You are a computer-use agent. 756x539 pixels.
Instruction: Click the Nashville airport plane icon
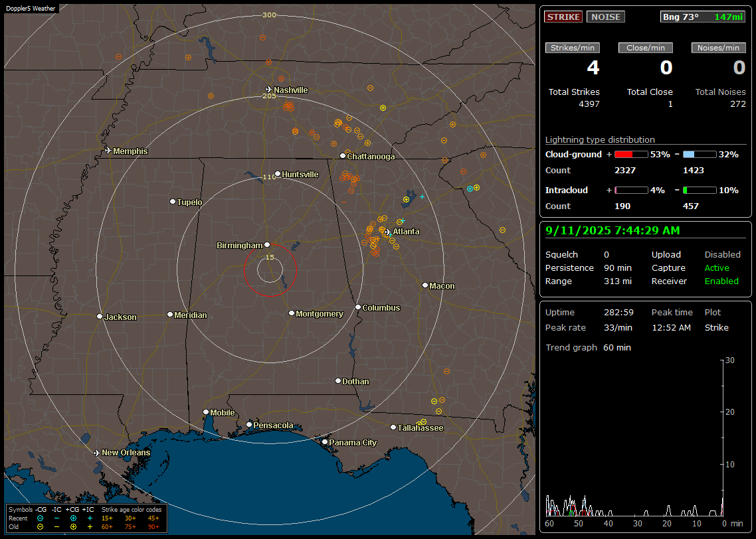click(x=269, y=90)
